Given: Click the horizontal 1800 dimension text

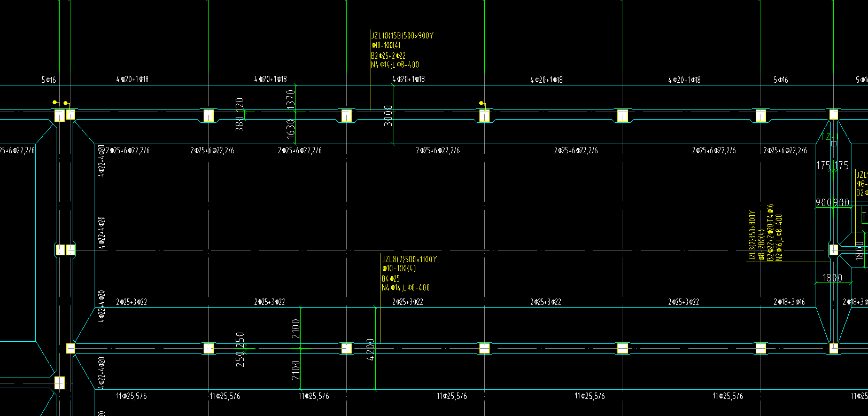Looking at the screenshot, I should point(833,278).
